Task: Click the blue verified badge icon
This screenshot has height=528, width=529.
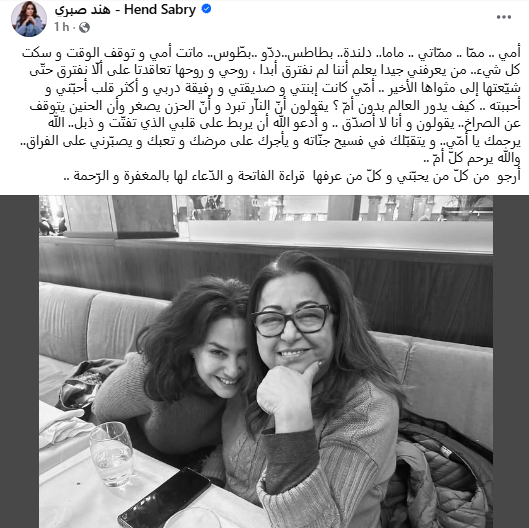Action: click(206, 9)
